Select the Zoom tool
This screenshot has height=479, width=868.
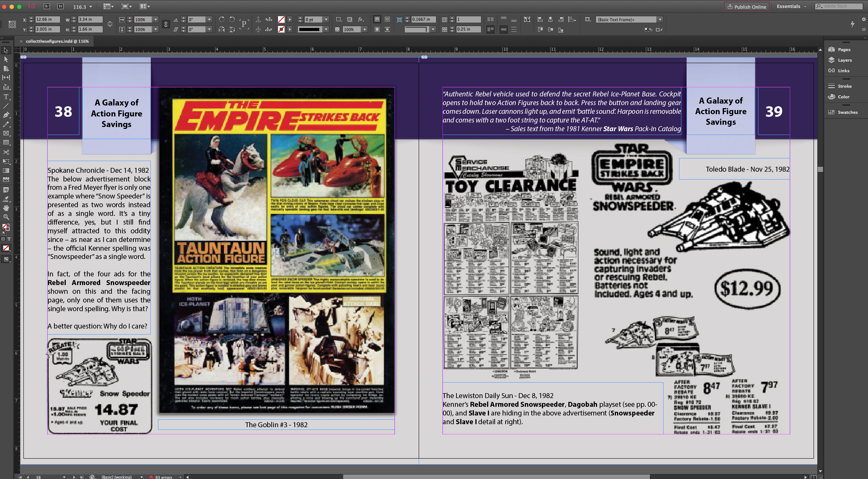[6, 217]
